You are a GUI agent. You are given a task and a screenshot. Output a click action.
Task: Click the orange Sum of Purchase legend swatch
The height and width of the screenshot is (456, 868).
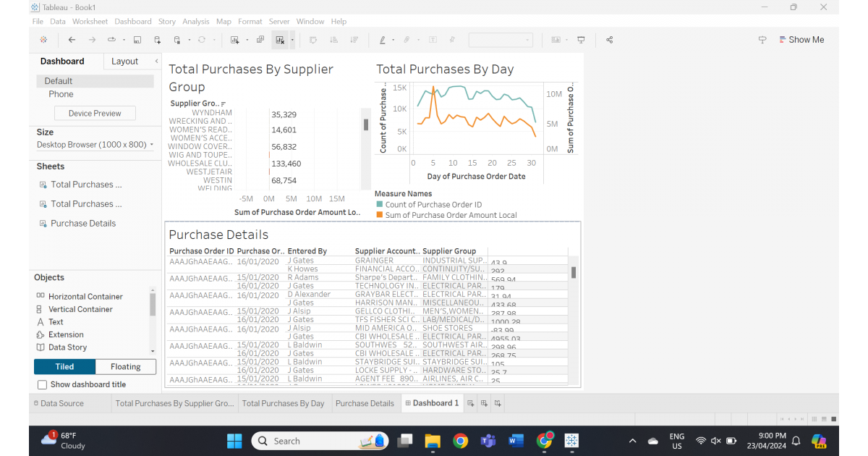click(x=379, y=215)
